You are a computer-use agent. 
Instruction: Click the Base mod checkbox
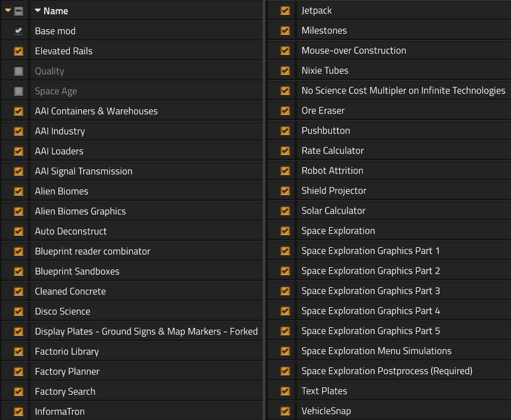18,31
